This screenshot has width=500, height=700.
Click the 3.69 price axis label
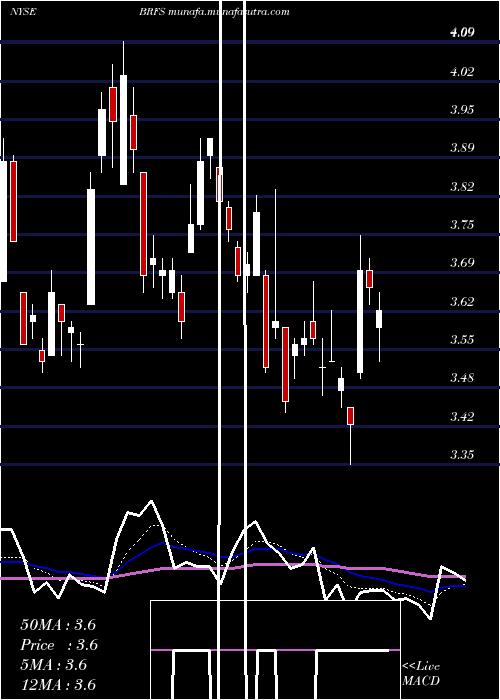(462, 263)
